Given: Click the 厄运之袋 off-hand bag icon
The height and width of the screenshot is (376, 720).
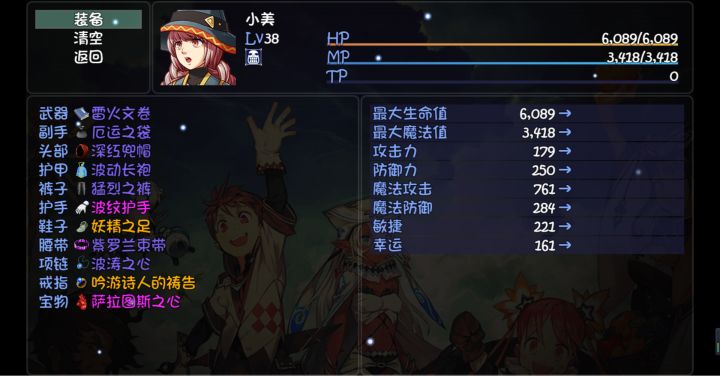Looking at the screenshot, I should (x=81, y=132).
